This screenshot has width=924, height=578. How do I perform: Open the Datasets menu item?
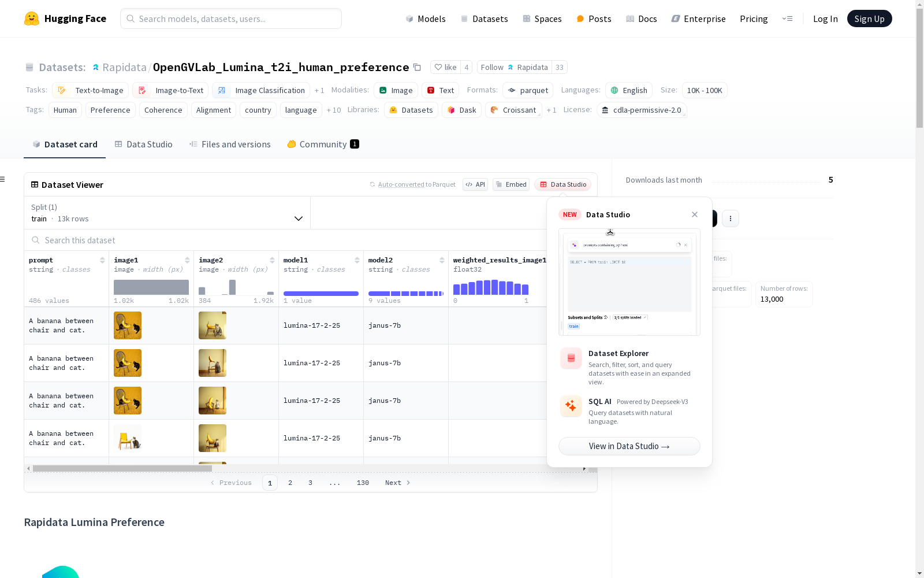coord(484,18)
